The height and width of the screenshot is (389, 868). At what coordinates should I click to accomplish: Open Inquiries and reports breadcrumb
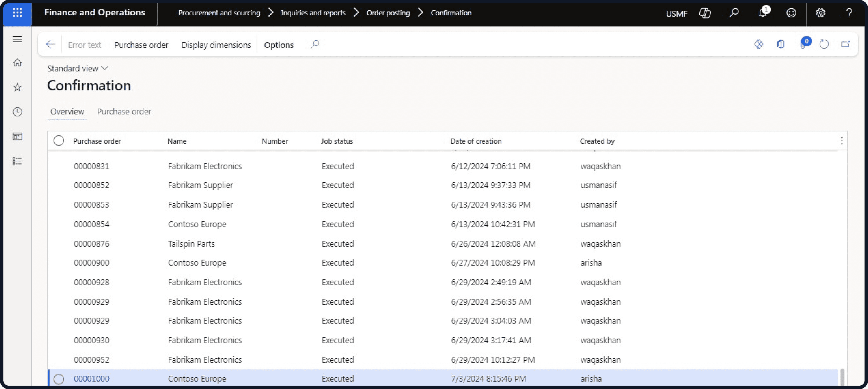(x=313, y=13)
